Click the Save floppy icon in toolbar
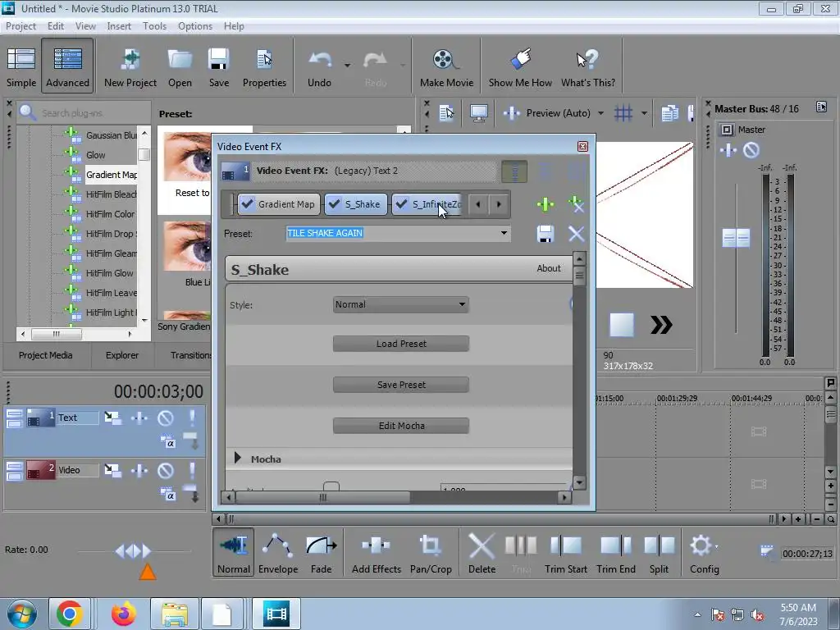This screenshot has width=840, height=630. (x=218, y=59)
